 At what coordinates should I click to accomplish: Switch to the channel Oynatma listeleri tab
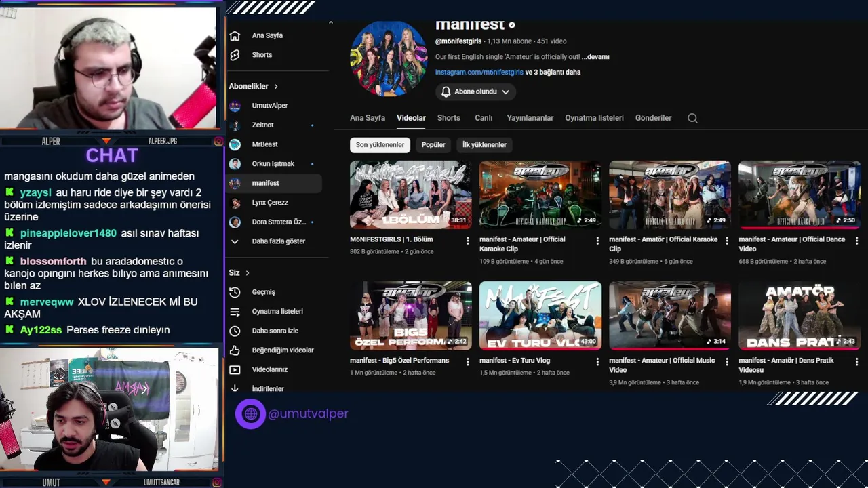pyautogui.click(x=595, y=118)
